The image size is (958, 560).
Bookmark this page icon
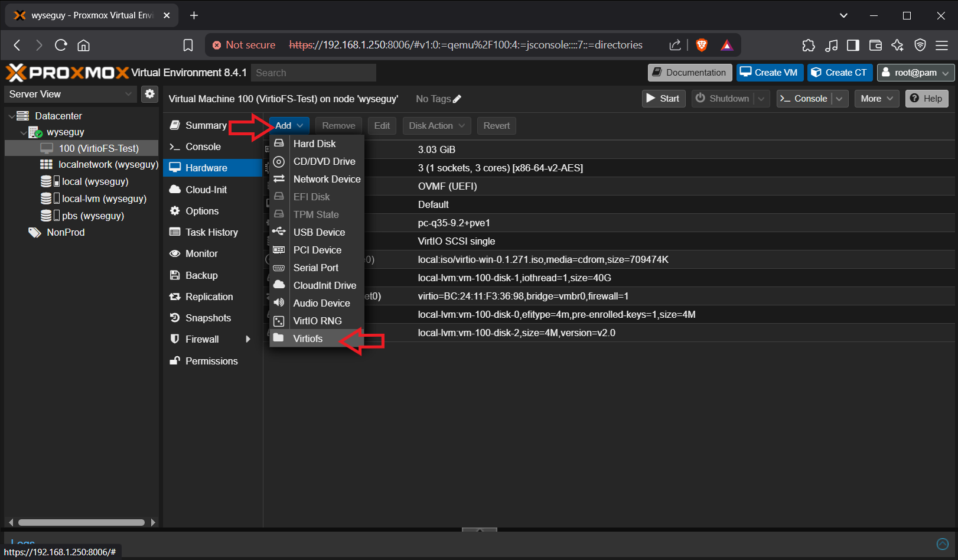click(x=188, y=45)
